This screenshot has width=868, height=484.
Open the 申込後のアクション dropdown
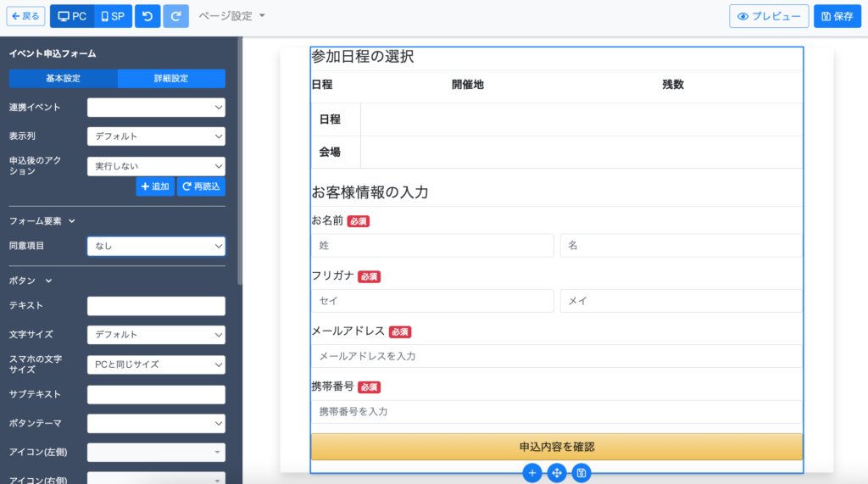click(156, 166)
